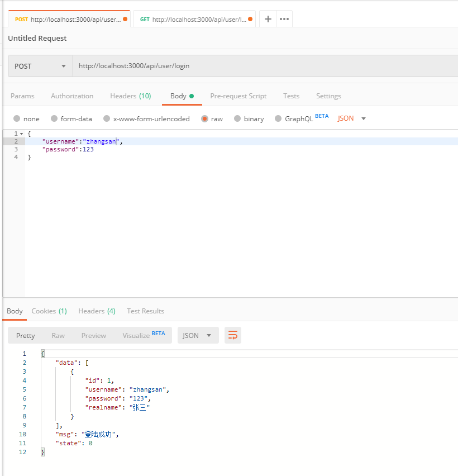The image size is (458, 476).
Task: Click the request URL input field
Action: 263,66
